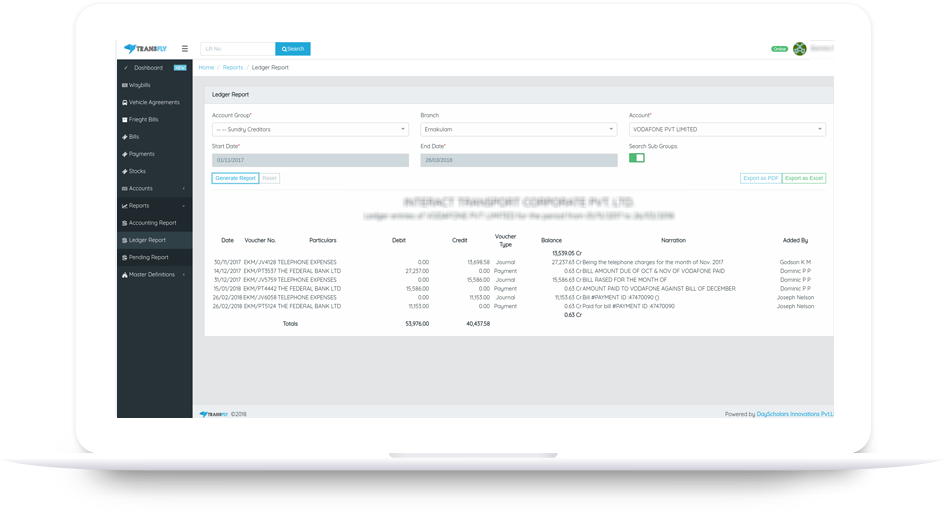Select Pending Report menu item
This screenshot has height=513, width=945.
[x=148, y=257]
